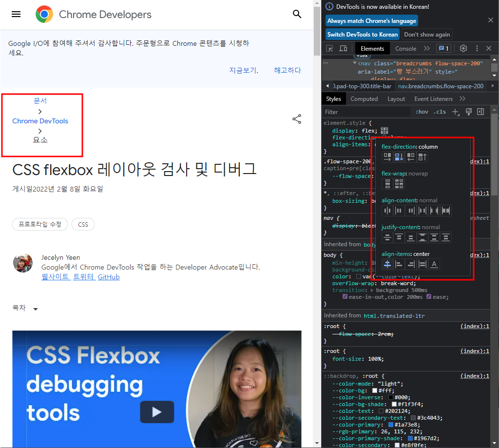
Task: Expand the transition property value
Action: 372,290
